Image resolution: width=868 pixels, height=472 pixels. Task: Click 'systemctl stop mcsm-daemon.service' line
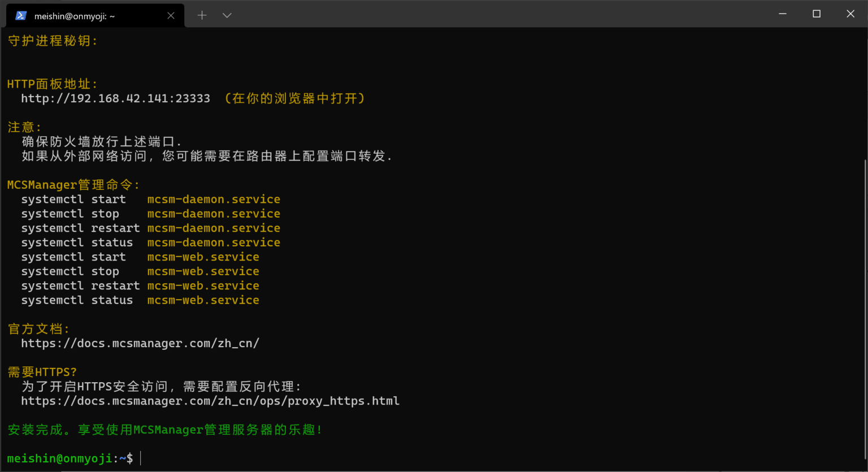pyautogui.click(x=151, y=214)
